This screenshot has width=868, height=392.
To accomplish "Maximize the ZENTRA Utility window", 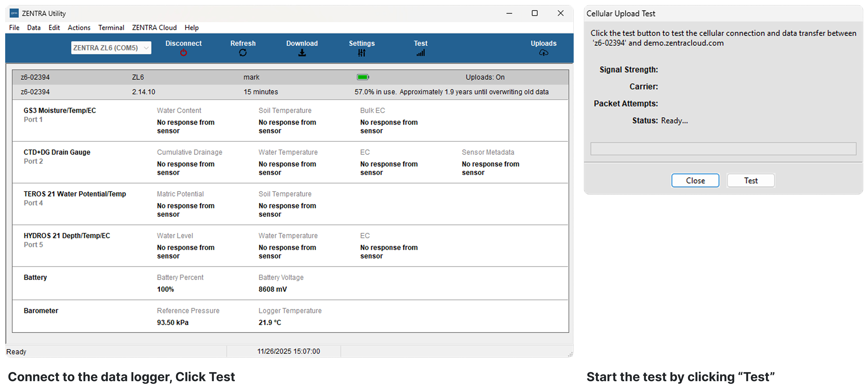I will (x=534, y=13).
